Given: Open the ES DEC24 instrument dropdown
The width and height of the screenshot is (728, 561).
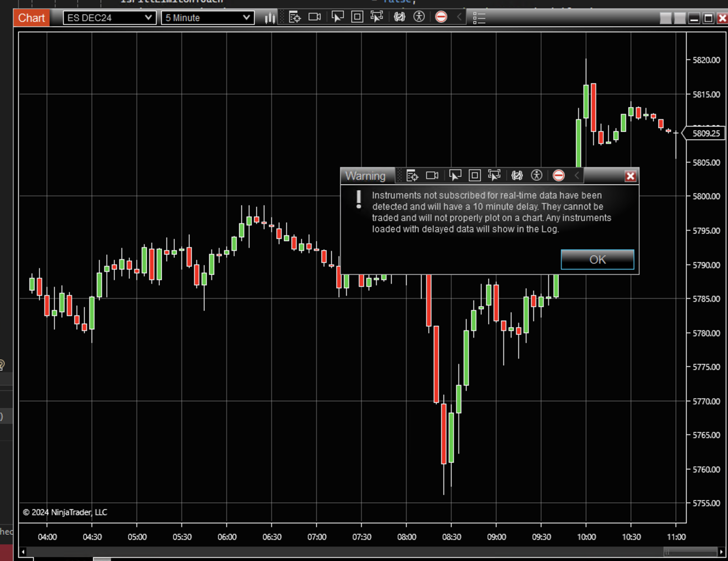Looking at the screenshot, I should click(109, 18).
